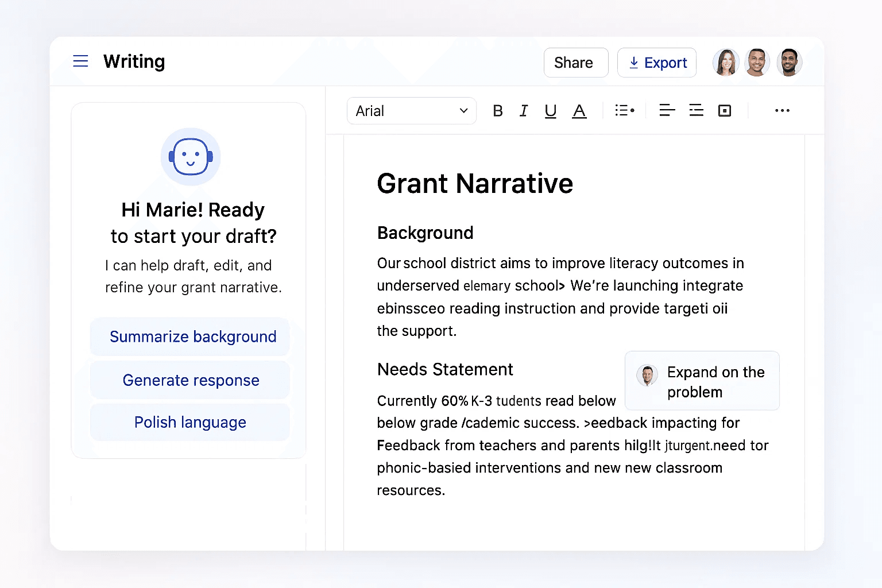Create a bulleted list
The width and height of the screenshot is (882, 588).
tap(621, 110)
